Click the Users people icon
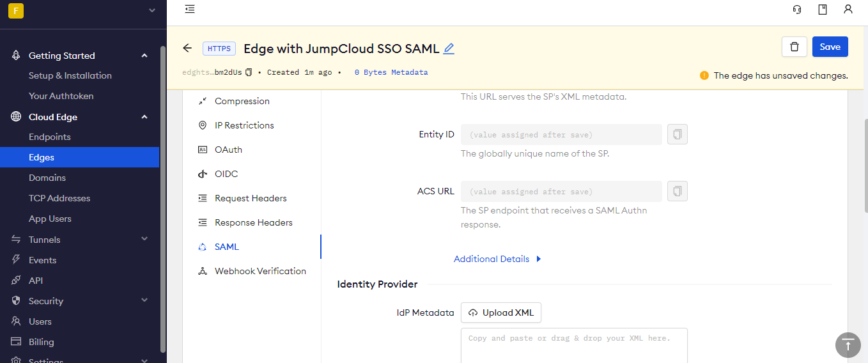 click(x=16, y=321)
